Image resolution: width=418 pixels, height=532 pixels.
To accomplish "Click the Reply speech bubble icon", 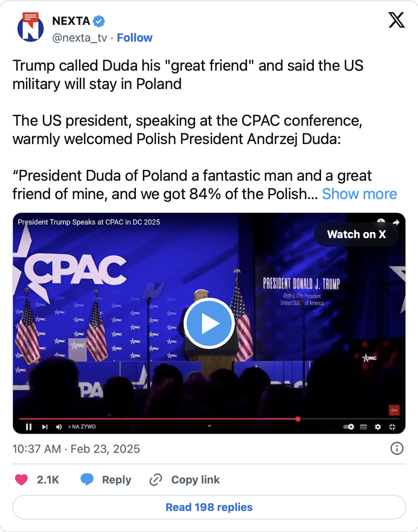I will pos(87,480).
